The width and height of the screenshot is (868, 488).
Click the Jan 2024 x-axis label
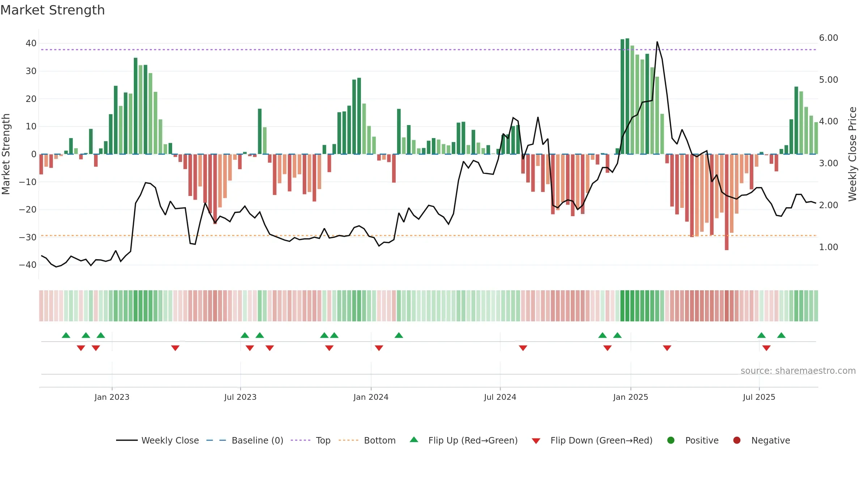(371, 397)
